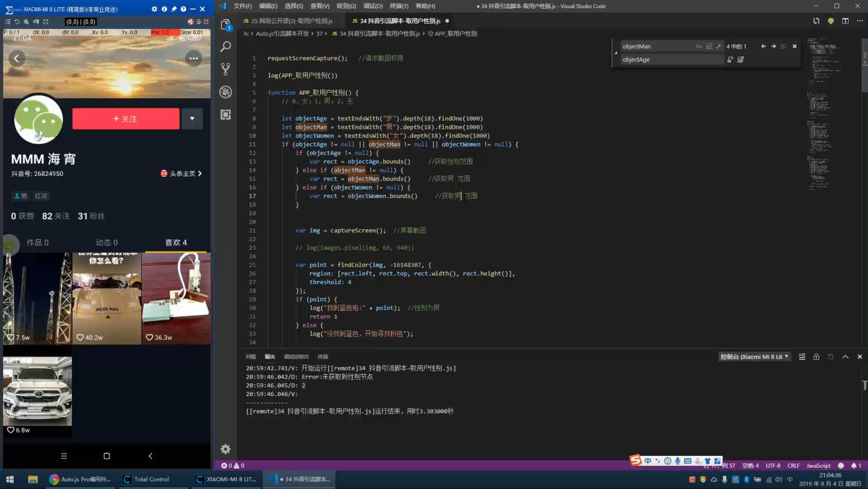The image size is (868, 489).
Task: Open the 头条主页 link on profile
Action: click(181, 173)
